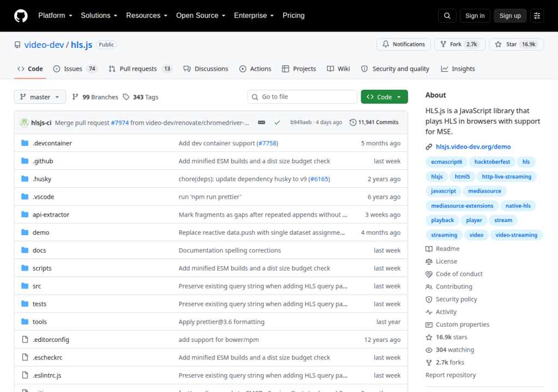Open the green Code dropdown

pyautogui.click(x=384, y=97)
